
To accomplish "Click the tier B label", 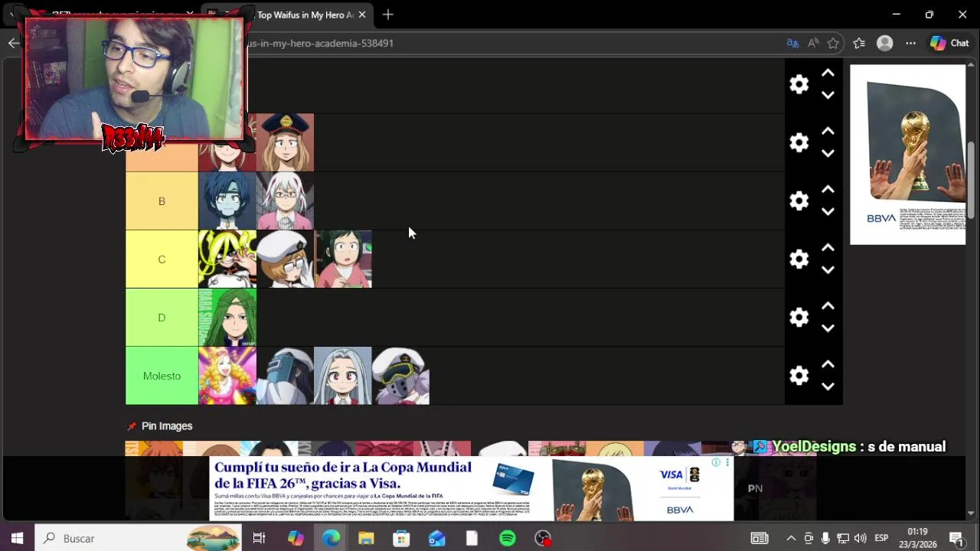I will point(162,201).
